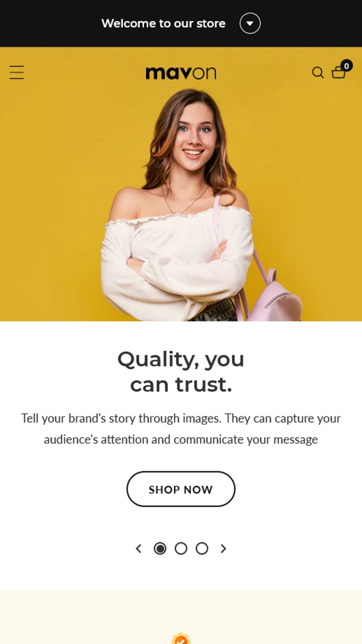
Task: Select the third slide indicator dot
Action: (202, 548)
